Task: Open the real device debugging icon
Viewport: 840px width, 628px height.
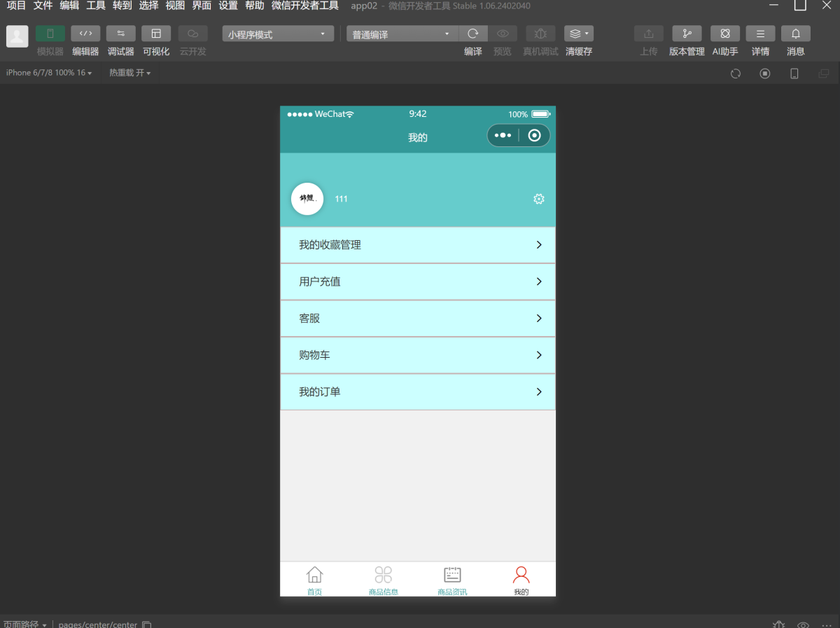Action: [540, 34]
